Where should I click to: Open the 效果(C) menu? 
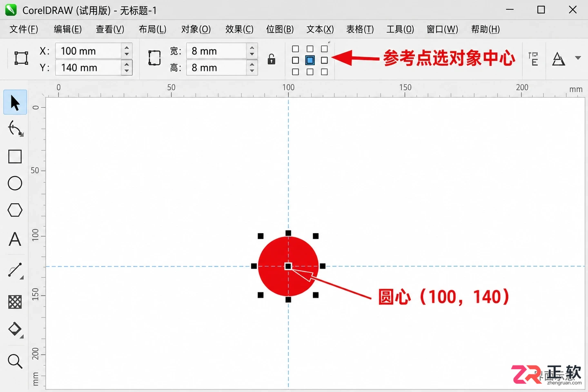pyautogui.click(x=239, y=29)
